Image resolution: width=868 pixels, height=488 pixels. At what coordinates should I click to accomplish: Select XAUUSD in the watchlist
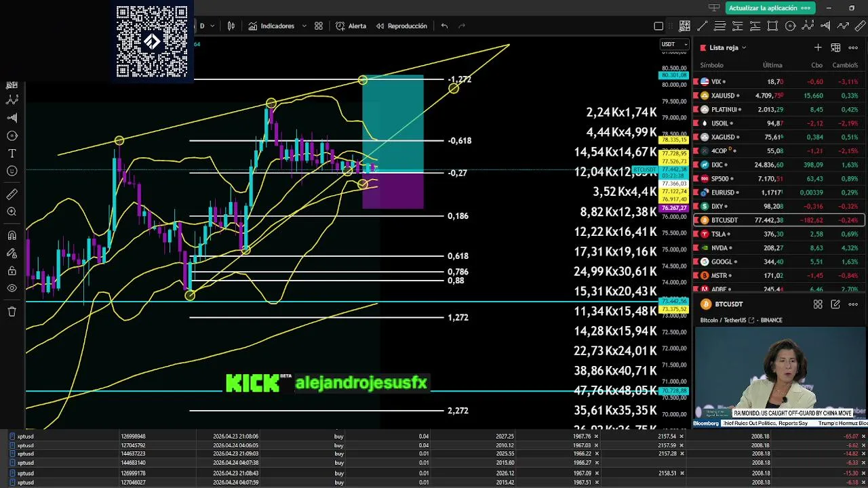click(778, 96)
